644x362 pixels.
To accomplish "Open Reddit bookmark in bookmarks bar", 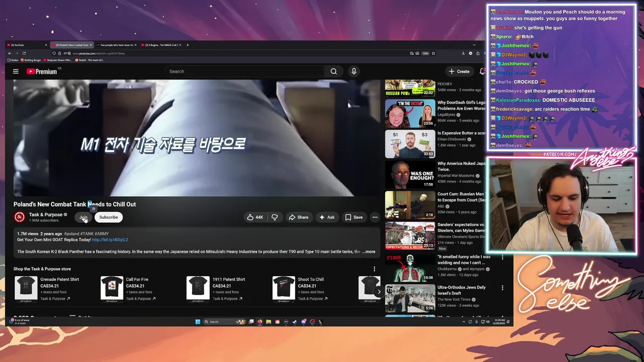I will tap(90, 60).
